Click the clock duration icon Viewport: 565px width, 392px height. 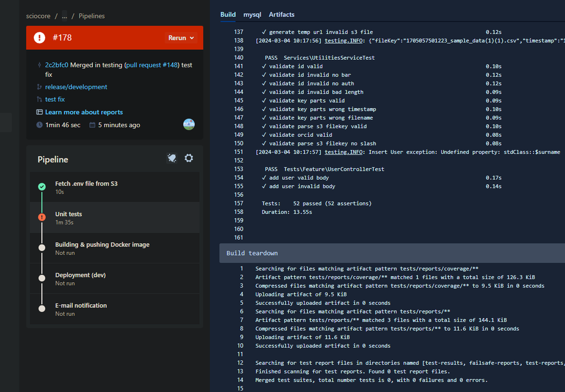click(39, 125)
